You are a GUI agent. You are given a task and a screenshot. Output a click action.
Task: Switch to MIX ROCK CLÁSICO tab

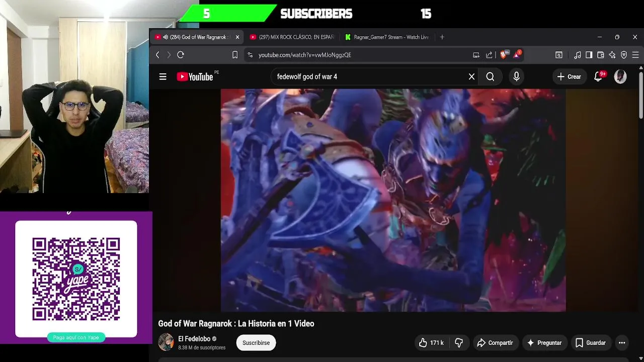tap(292, 37)
